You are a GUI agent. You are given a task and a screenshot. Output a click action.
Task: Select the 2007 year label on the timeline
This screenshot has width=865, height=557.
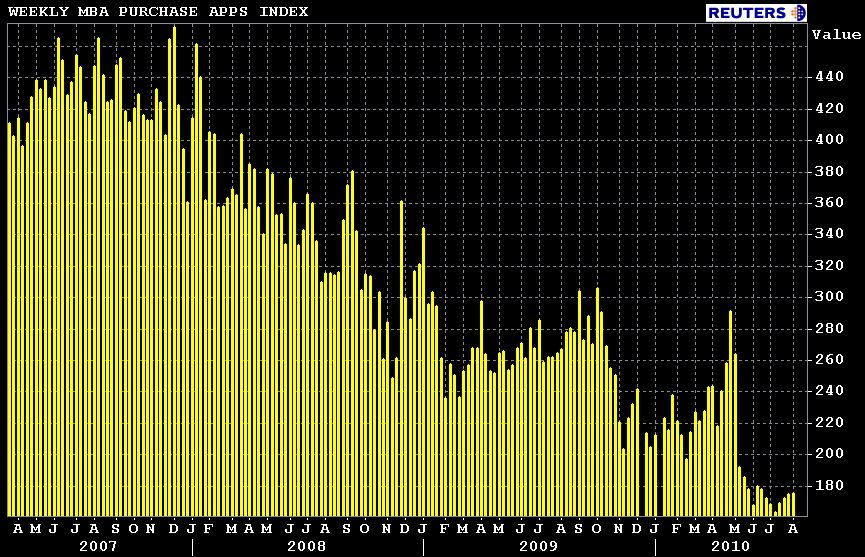pos(98,546)
